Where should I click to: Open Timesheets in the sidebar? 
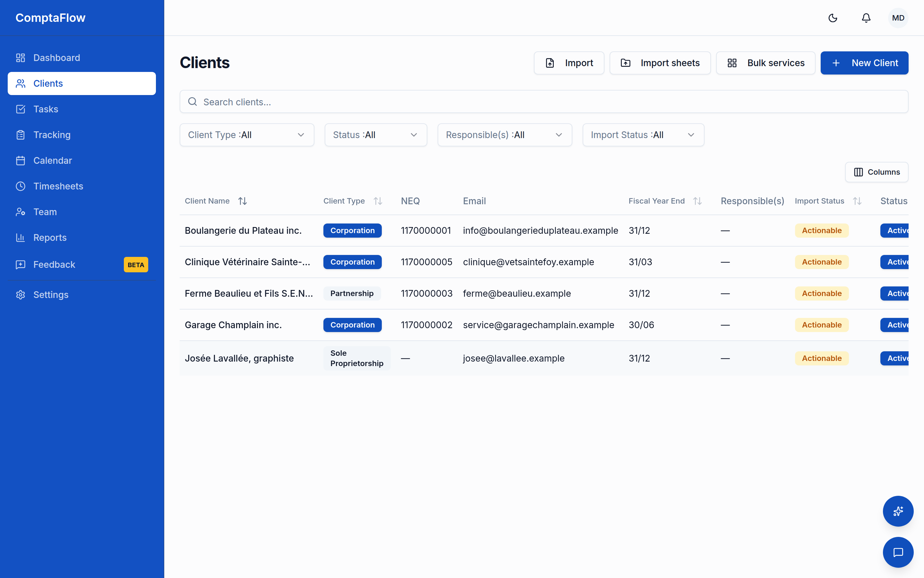tap(82, 186)
